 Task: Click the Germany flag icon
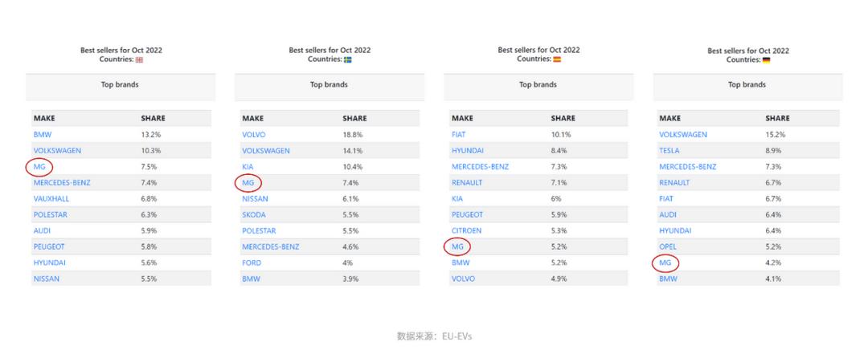tap(766, 59)
